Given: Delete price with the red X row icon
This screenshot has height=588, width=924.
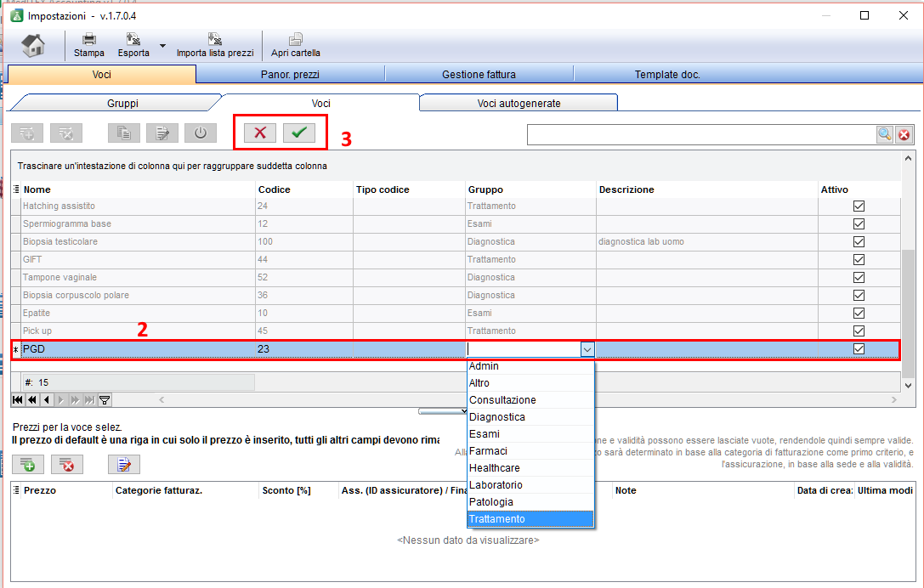Looking at the screenshot, I should [66, 465].
